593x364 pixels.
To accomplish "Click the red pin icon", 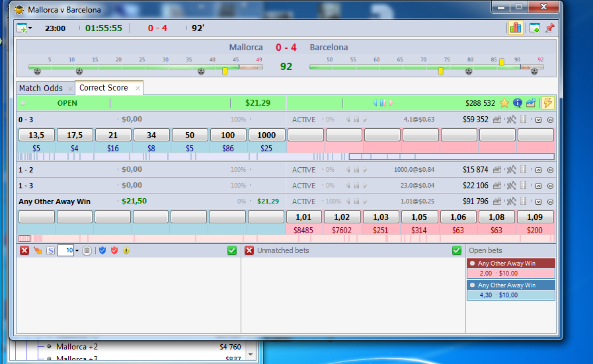I will pyautogui.click(x=550, y=28).
